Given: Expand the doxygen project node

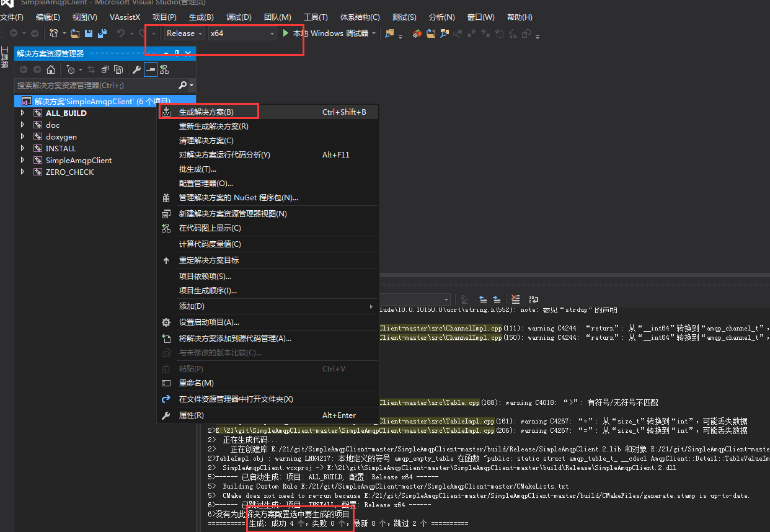Looking at the screenshot, I should tap(23, 136).
